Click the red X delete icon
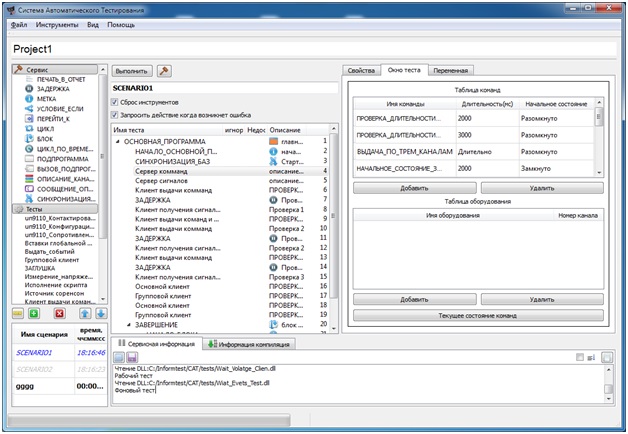628x434 pixels. (x=60, y=313)
